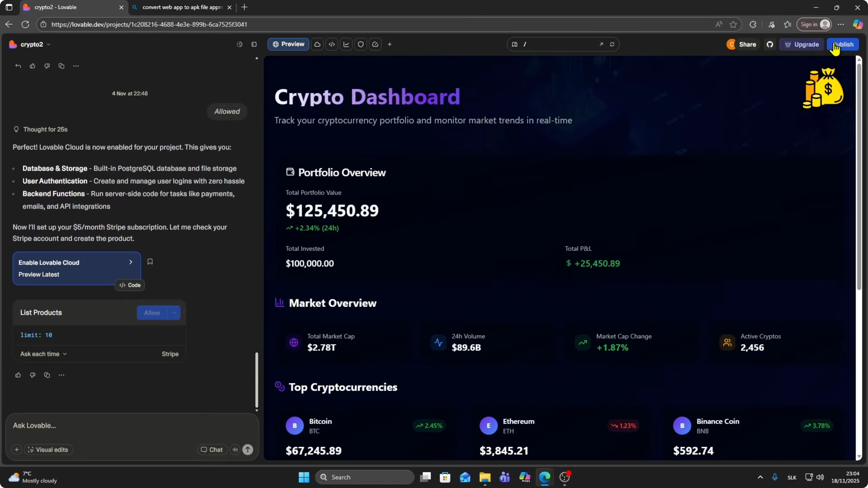Image resolution: width=868 pixels, height=488 pixels.
Task: Switch to the convert web app browser tab
Action: [182, 7]
